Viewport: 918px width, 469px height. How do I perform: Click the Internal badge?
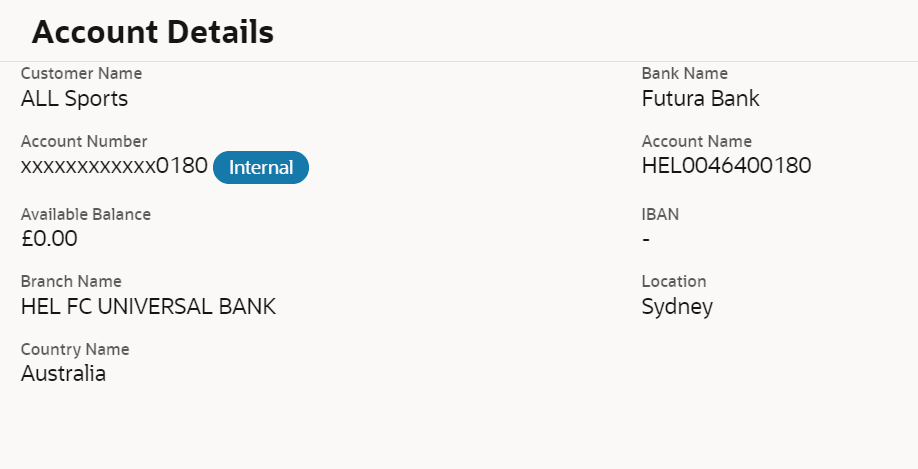[x=261, y=168]
